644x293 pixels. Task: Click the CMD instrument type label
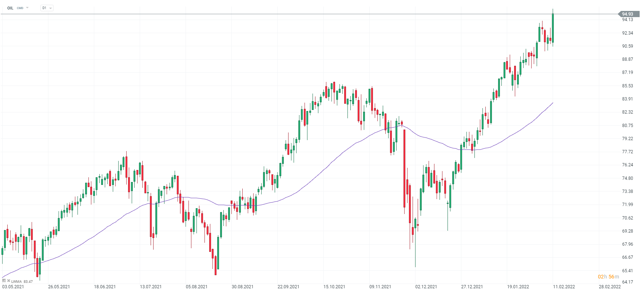tap(20, 8)
